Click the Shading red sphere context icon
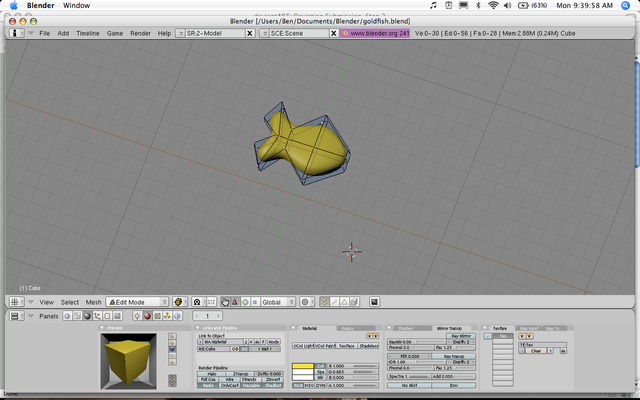 pyautogui.click(x=146, y=316)
